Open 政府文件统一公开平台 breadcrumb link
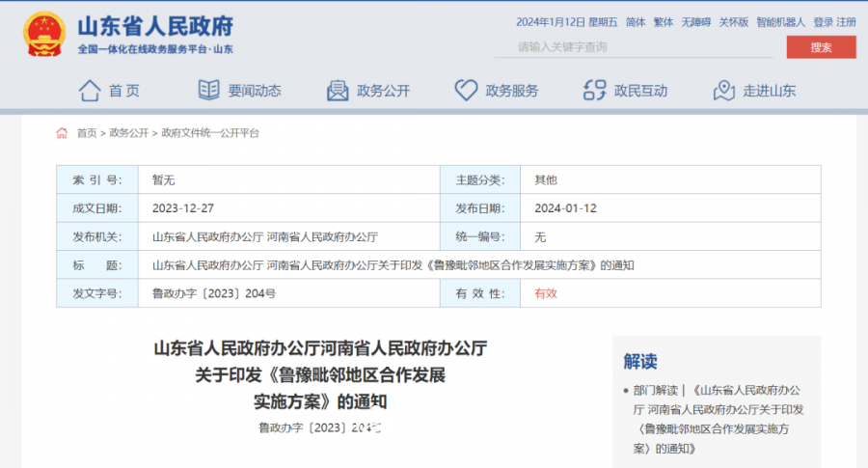 [x=210, y=133]
